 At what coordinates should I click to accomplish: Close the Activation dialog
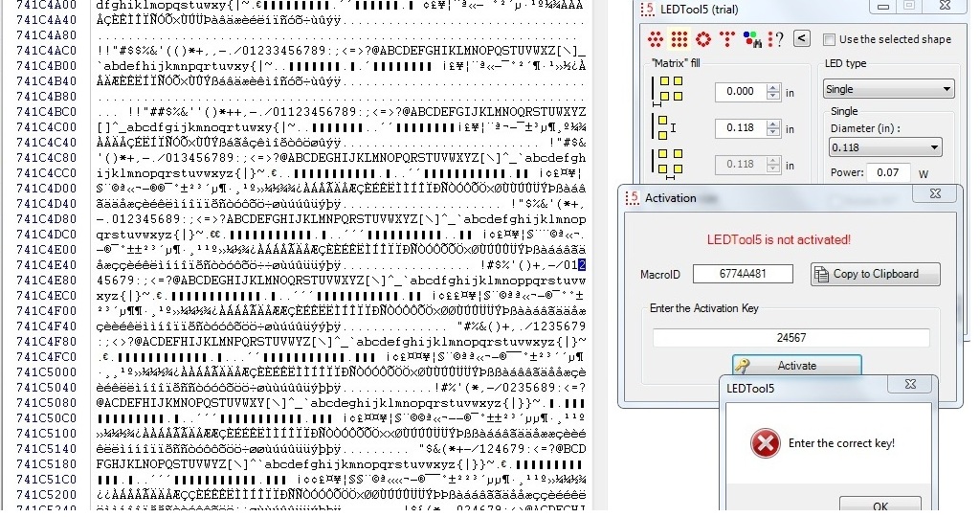point(935,193)
